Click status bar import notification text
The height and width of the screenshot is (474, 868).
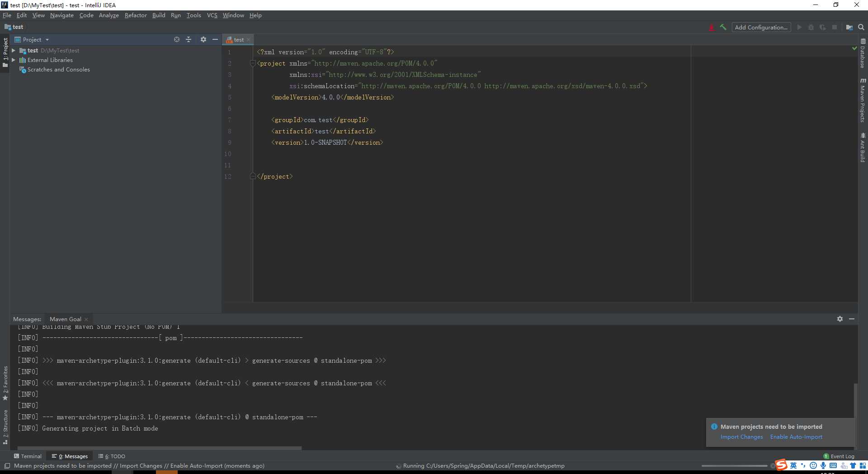(139, 466)
